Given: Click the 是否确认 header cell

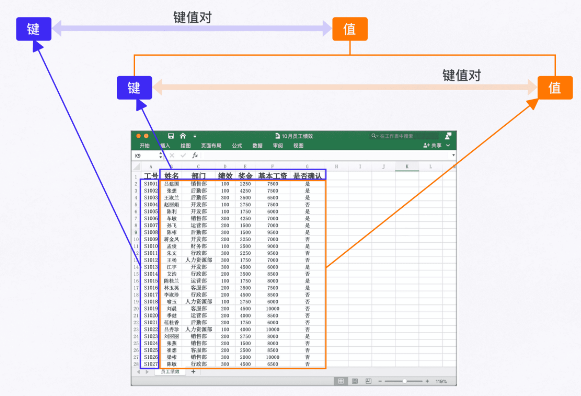Looking at the screenshot, I should click(x=308, y=176).
